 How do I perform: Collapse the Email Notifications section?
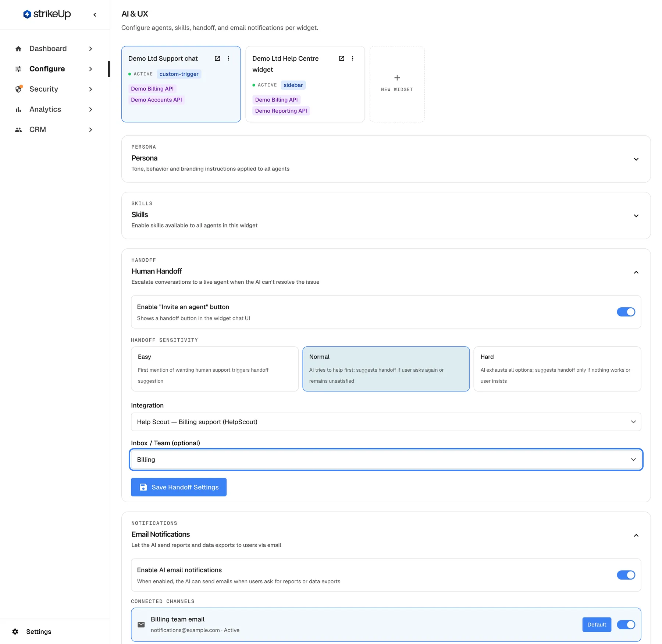click(636, 535)
